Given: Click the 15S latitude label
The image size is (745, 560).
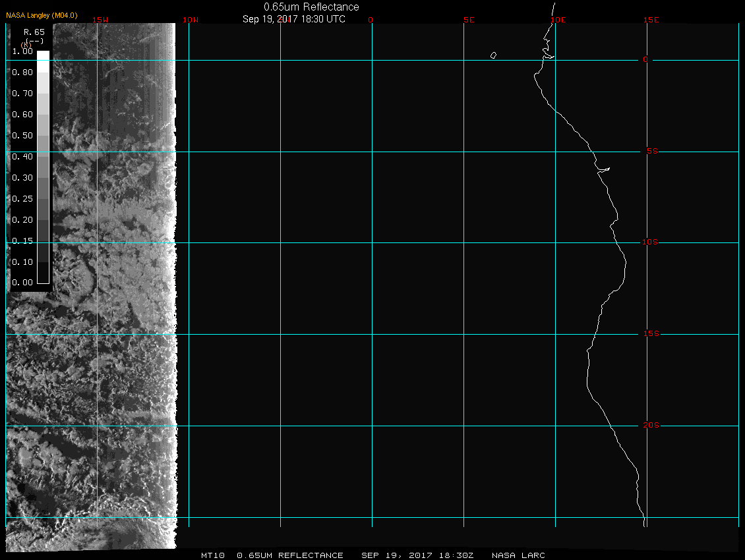Looking at the screenshot, I should (651, 334).
